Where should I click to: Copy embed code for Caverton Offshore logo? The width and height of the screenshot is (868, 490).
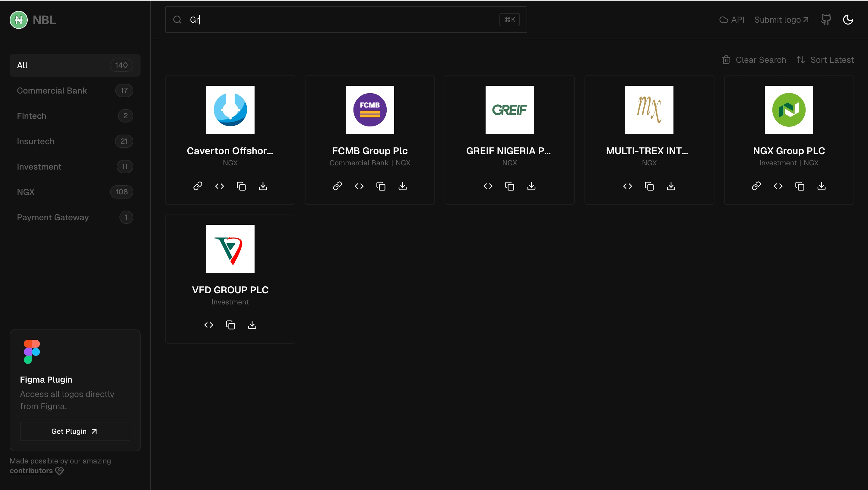(219, 186)
